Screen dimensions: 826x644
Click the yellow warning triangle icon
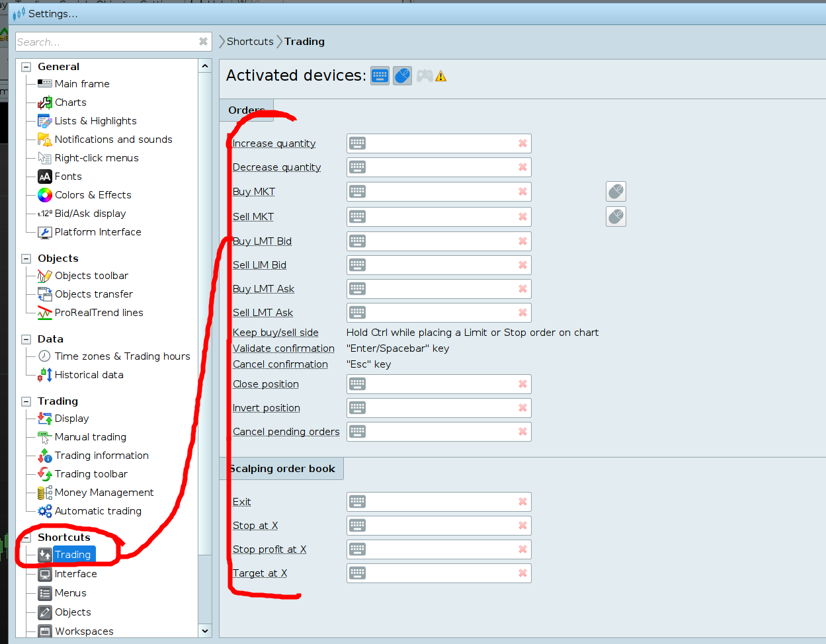[441, 77]
